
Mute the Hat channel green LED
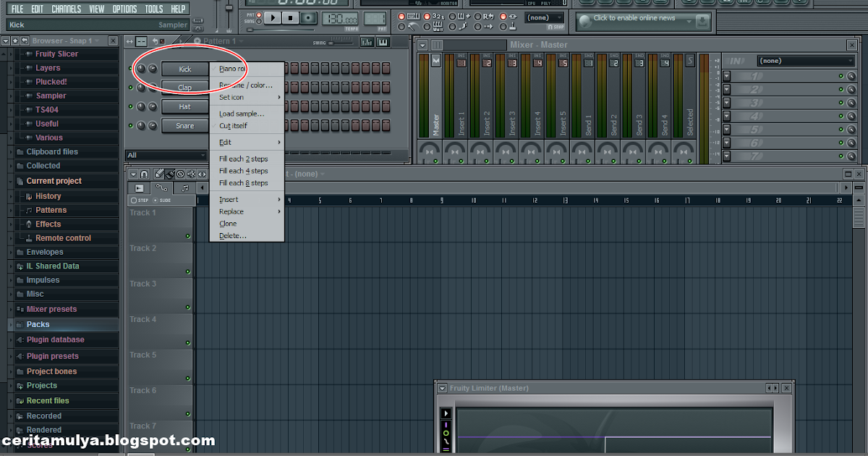pos(131,106)
